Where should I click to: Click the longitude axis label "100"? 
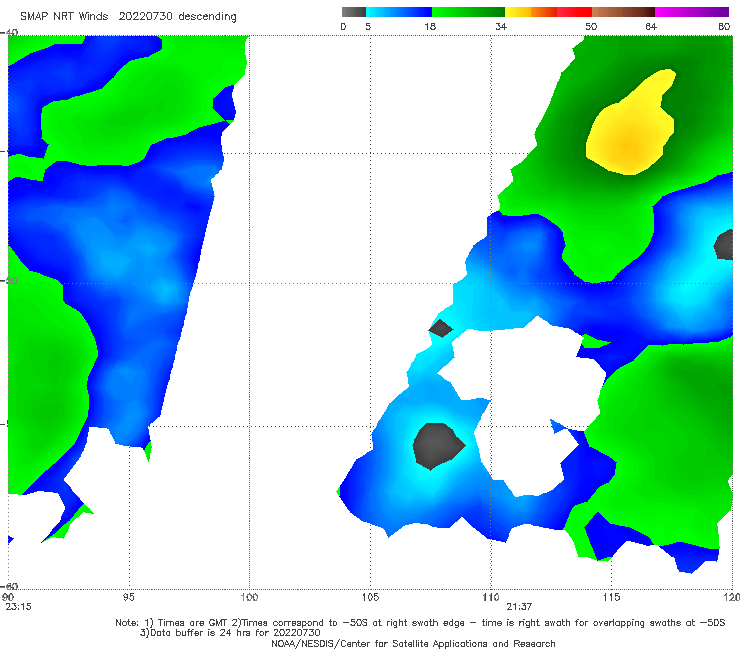coord(249,598)
